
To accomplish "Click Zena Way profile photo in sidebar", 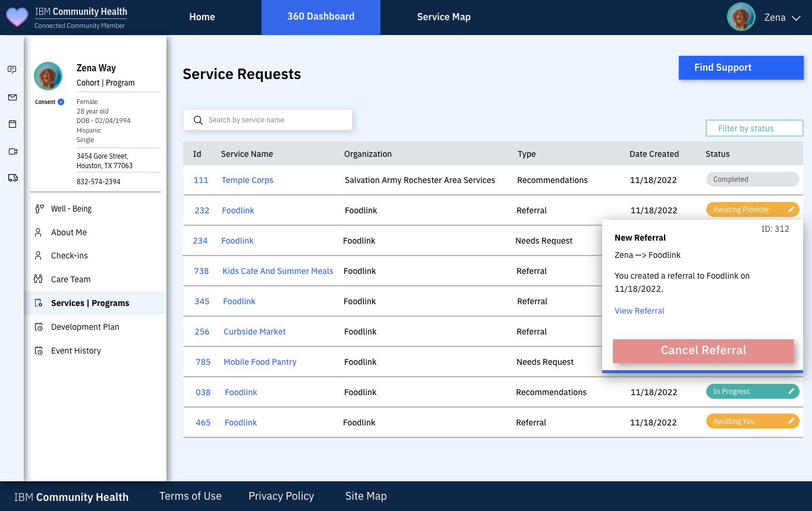I will point(48,76).
